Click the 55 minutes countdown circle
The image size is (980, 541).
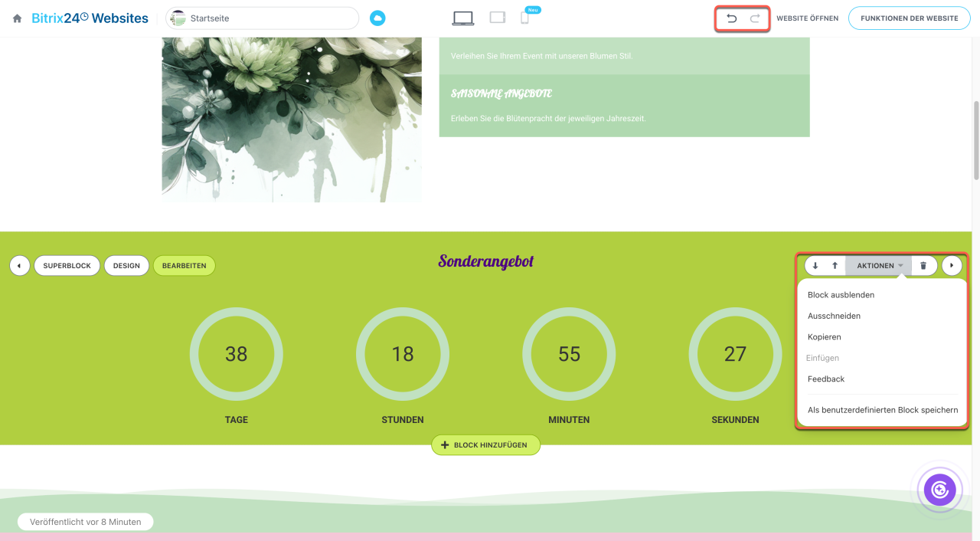coord(569,354)
